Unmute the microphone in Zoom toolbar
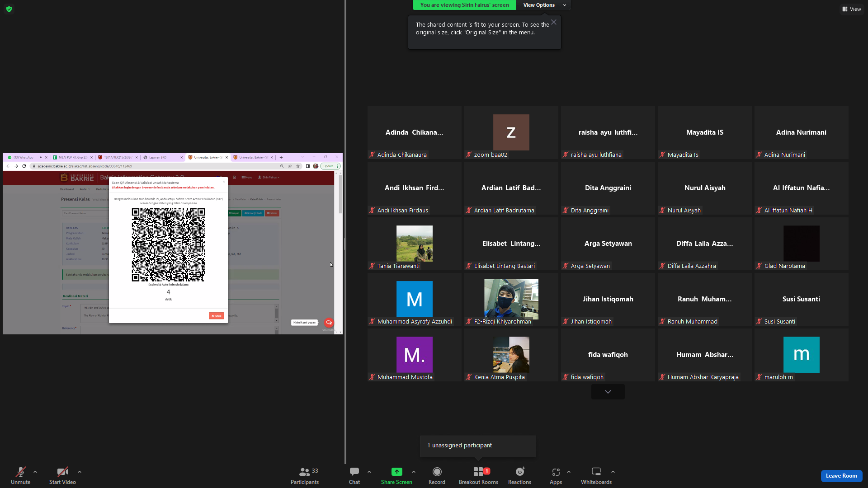The image size is (868, 488). coord(20,475)
